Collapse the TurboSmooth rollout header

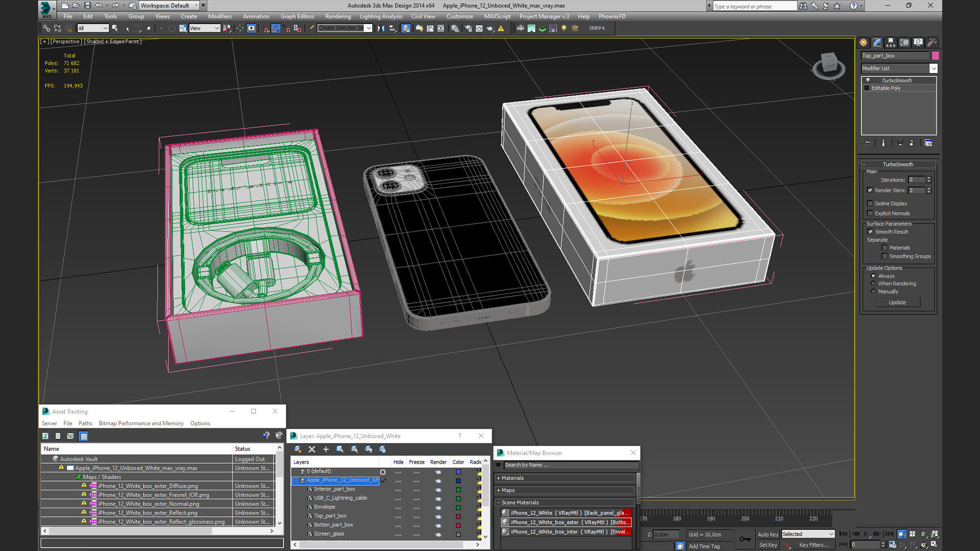tap(898, 165)
